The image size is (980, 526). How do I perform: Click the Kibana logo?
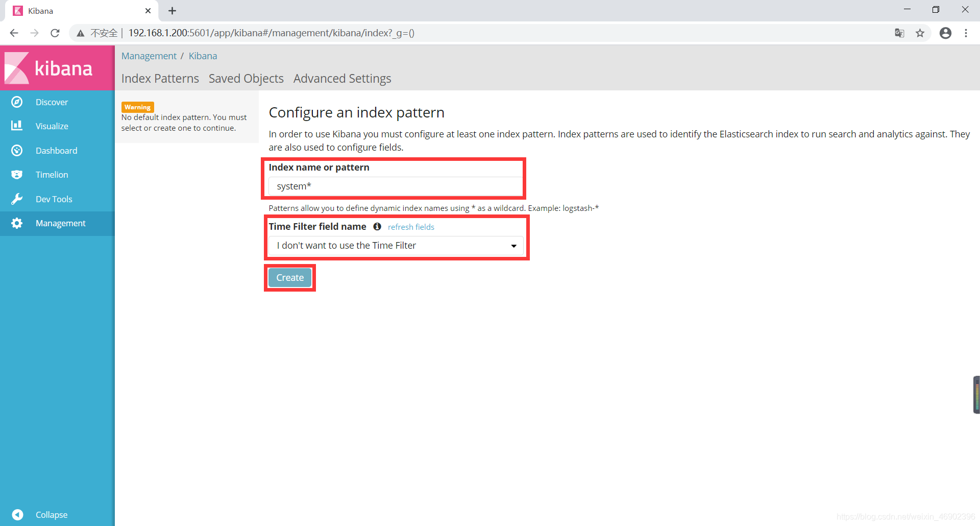click(50, 68)
